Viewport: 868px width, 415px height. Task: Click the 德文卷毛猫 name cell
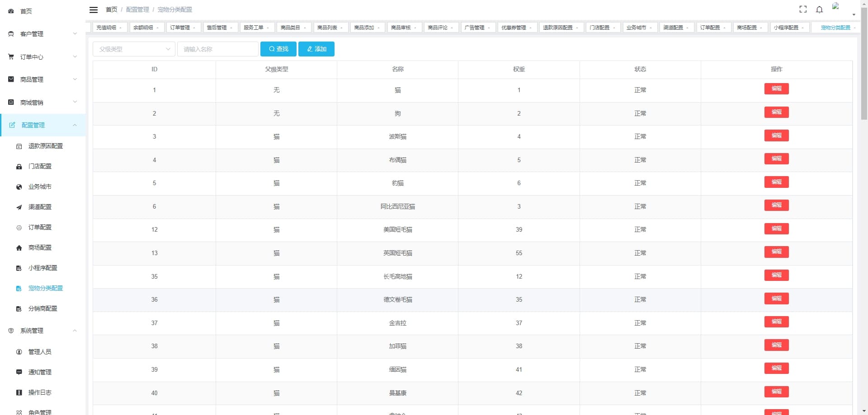tap(398, 299)
